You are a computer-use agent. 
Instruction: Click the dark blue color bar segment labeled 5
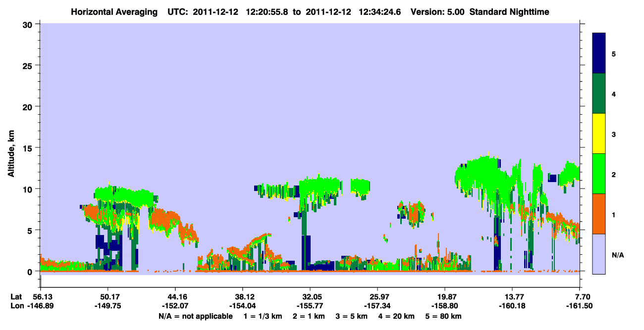599,53
